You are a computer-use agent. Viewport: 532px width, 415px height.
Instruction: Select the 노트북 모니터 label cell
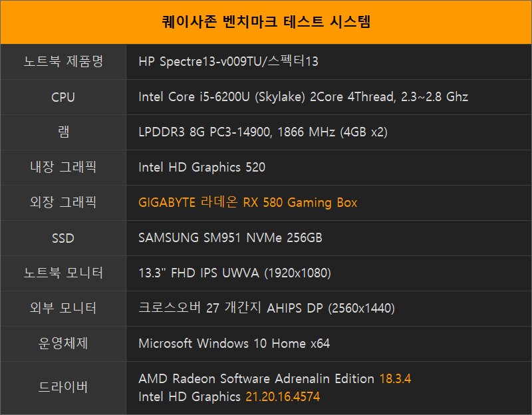(63, 273)
